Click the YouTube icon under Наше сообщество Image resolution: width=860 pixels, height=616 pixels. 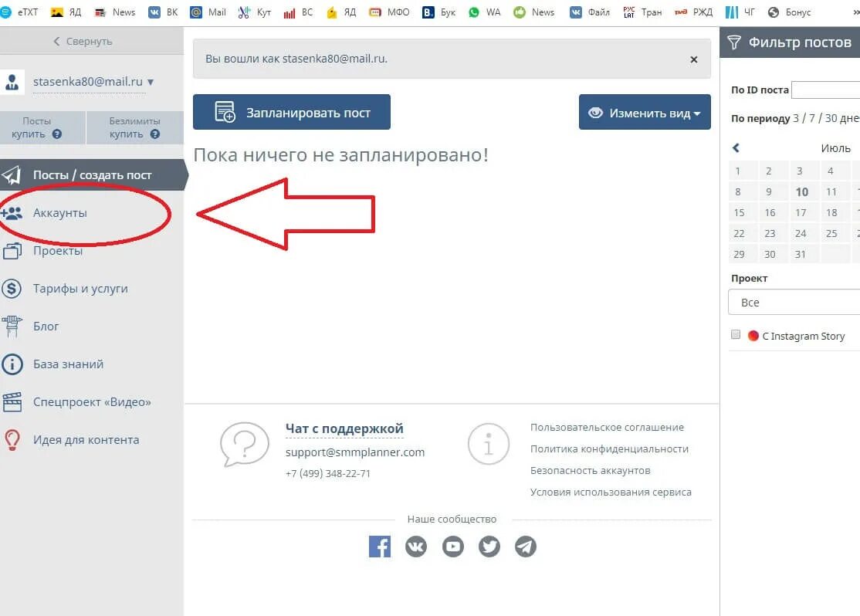[x=452, y=547]
